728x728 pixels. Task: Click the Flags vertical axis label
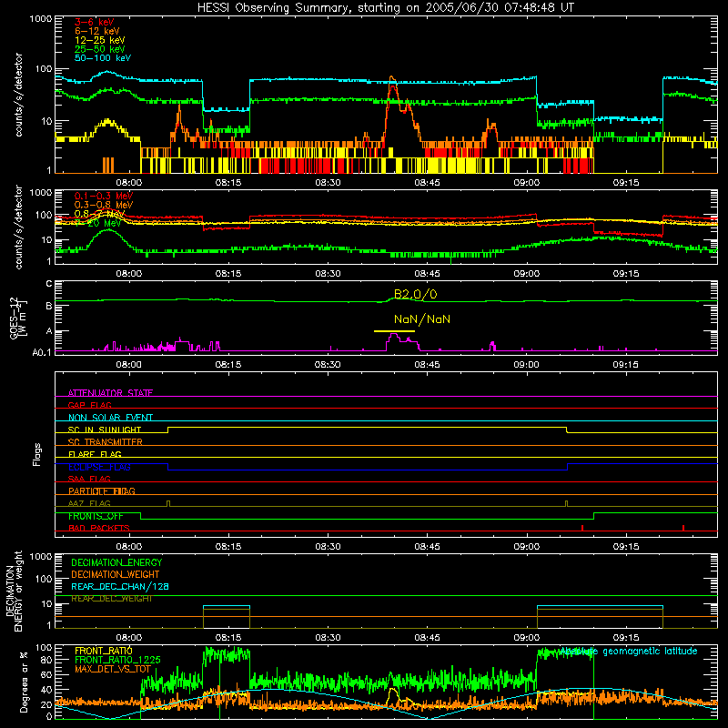tap(37, 454)
